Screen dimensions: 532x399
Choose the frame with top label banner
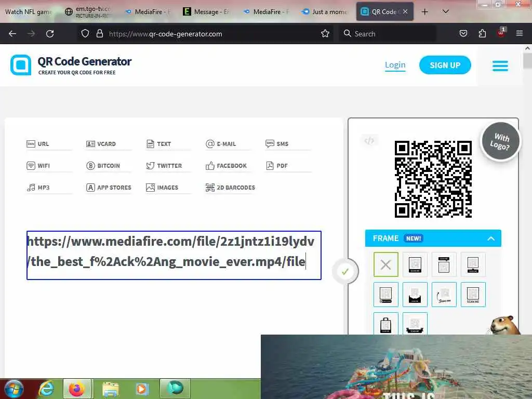[444, 264]
